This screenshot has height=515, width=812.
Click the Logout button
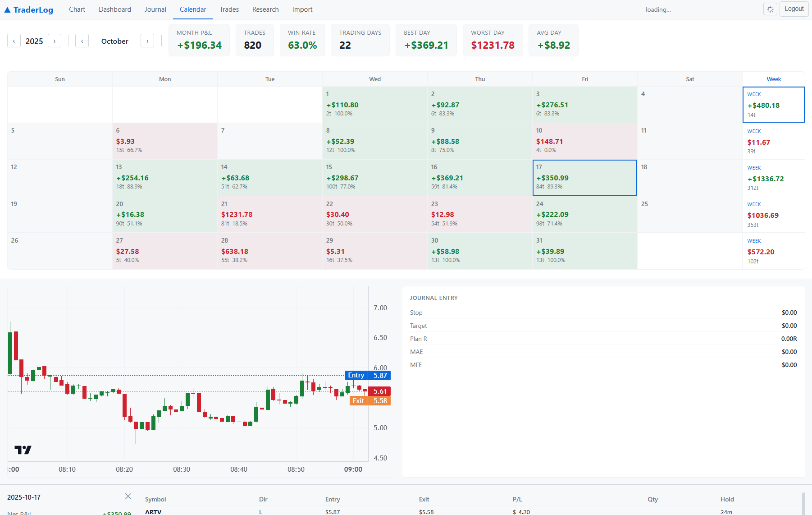tap(794, 9)
